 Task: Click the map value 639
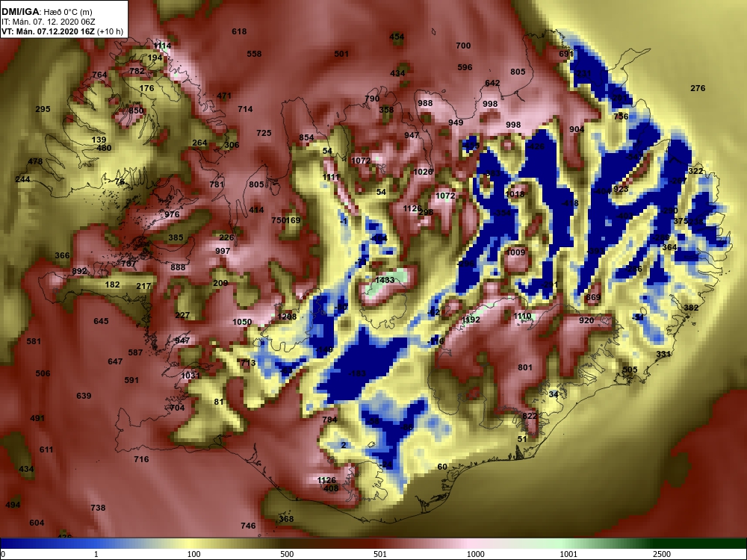coord(84,396)
